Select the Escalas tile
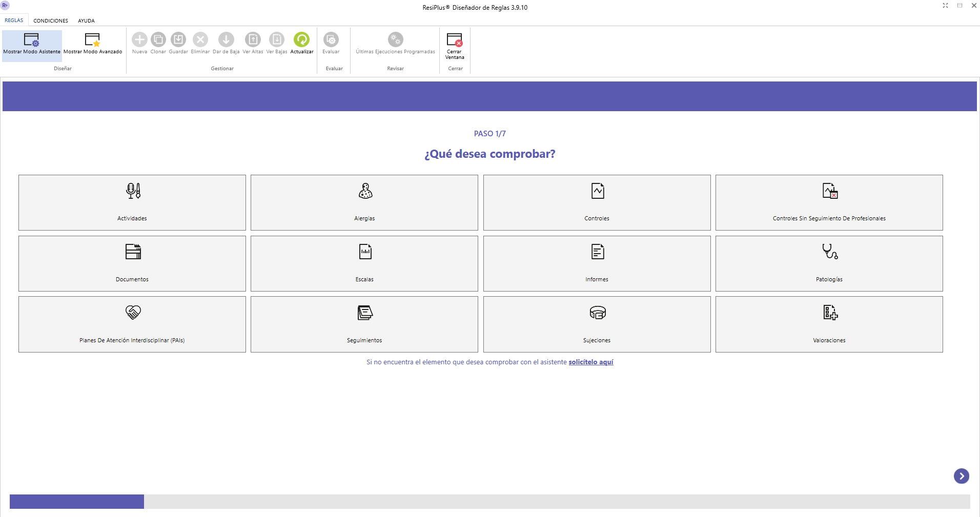980x517 pixels. click(x=364, y=263)
